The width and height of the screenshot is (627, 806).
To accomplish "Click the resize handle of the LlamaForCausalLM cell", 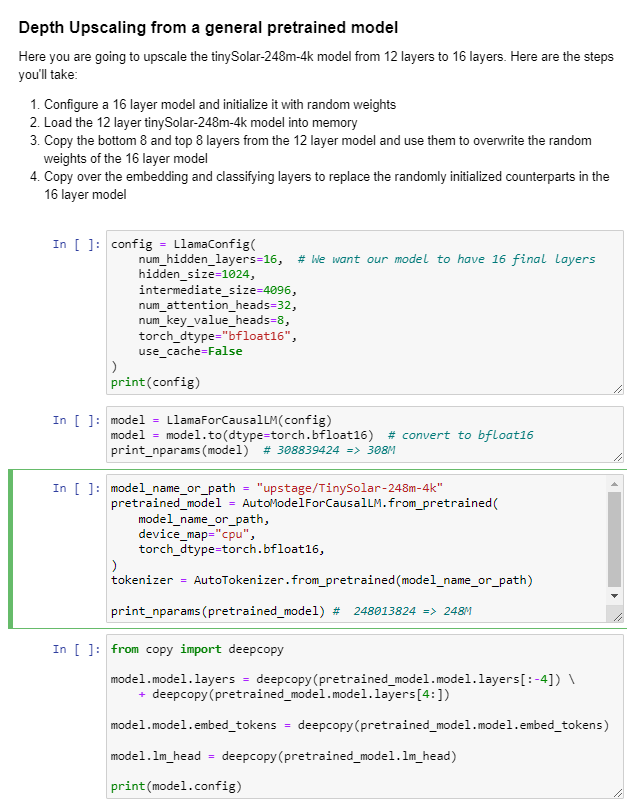I will coord(617,457).
